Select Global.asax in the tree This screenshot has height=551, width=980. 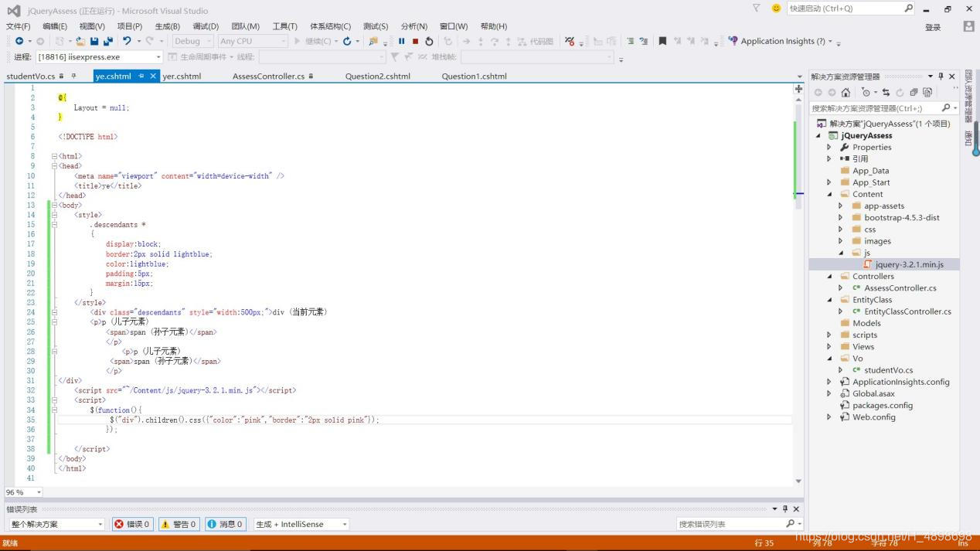(873, 393)
